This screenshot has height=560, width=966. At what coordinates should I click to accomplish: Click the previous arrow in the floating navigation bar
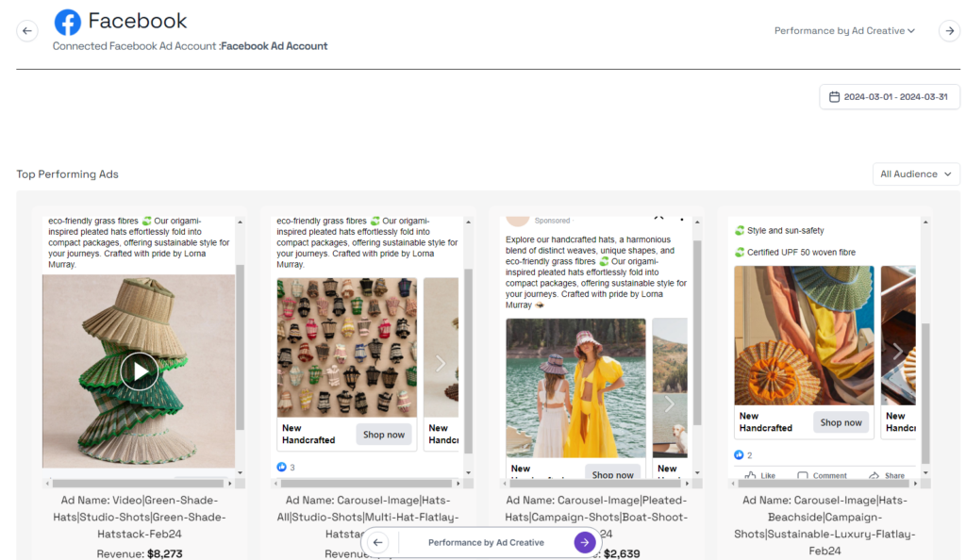377,542
